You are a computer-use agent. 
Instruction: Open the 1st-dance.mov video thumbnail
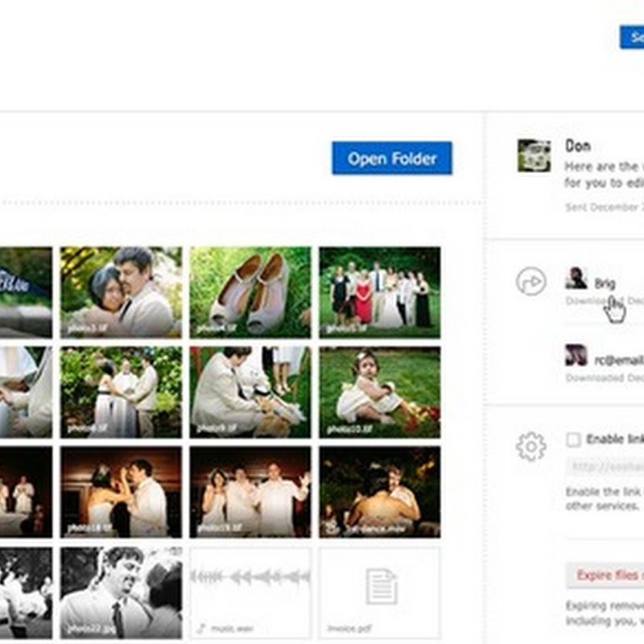(380, 492)
